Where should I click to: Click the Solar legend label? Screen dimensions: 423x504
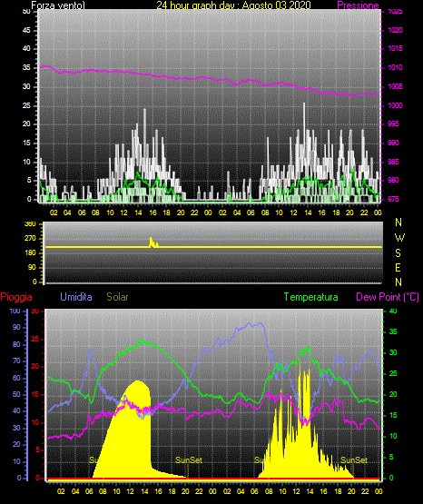click(x=117, y=297)
